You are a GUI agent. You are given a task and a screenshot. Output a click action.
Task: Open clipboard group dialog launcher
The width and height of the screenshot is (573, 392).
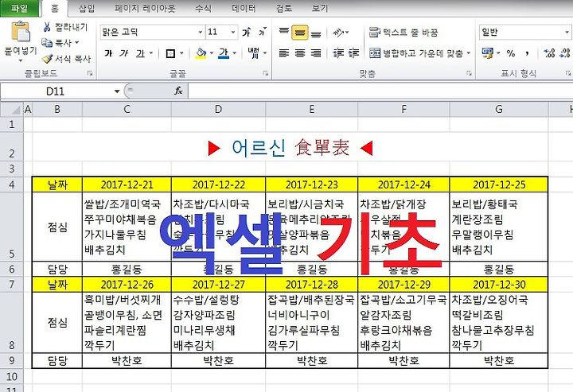click(89, 73)
